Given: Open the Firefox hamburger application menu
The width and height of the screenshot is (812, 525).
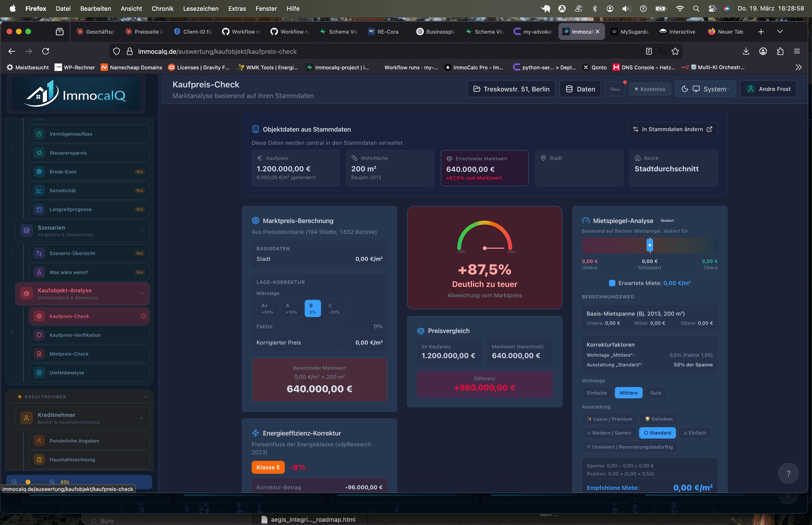Looking at the screenshot, I should pyautogui.click(x=797, y=51).
